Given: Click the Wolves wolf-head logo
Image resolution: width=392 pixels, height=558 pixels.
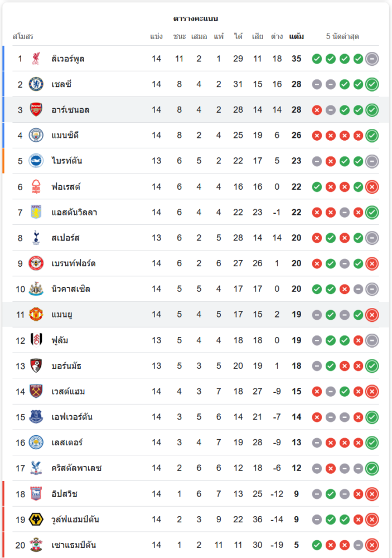Looking at the screenshot, I should coord(36,519).
